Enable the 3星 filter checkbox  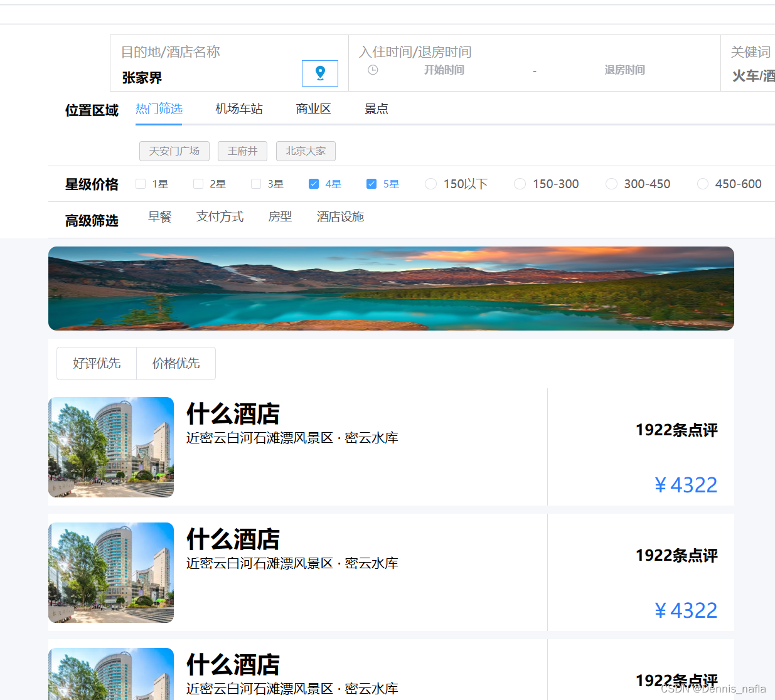pyautogui.click(x=256, y=183)
